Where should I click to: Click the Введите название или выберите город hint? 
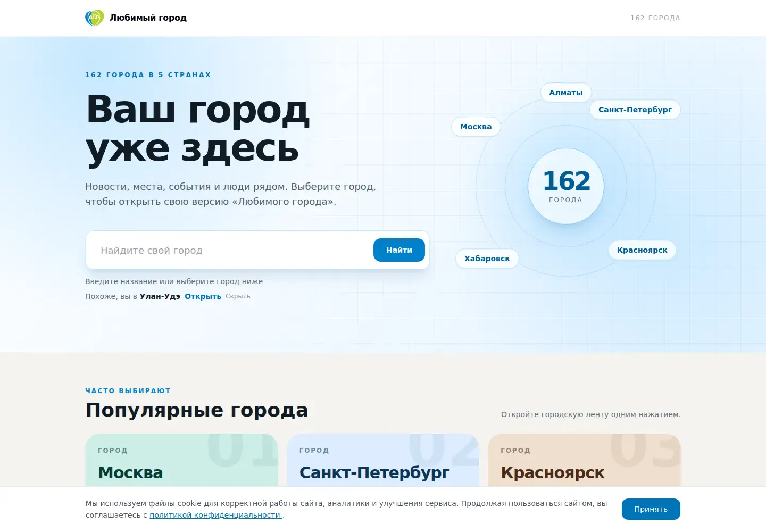(174, 281)
